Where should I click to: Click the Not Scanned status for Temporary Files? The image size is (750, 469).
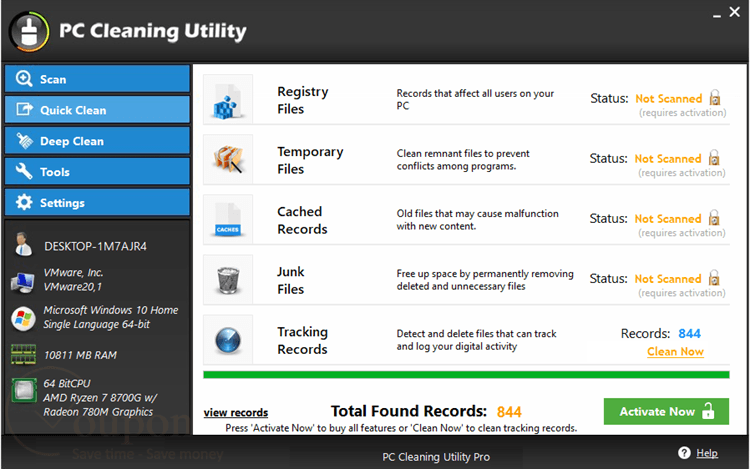click(668, 159)
